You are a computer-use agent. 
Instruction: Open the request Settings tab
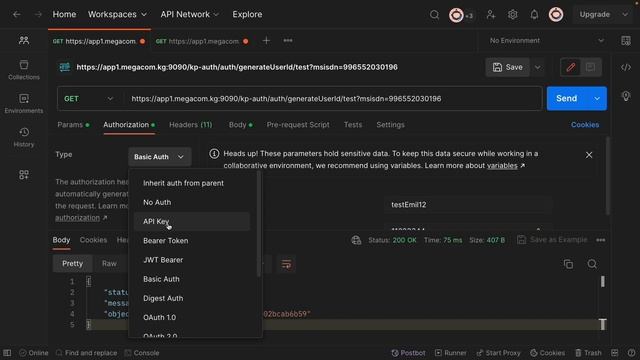[390, 125]
